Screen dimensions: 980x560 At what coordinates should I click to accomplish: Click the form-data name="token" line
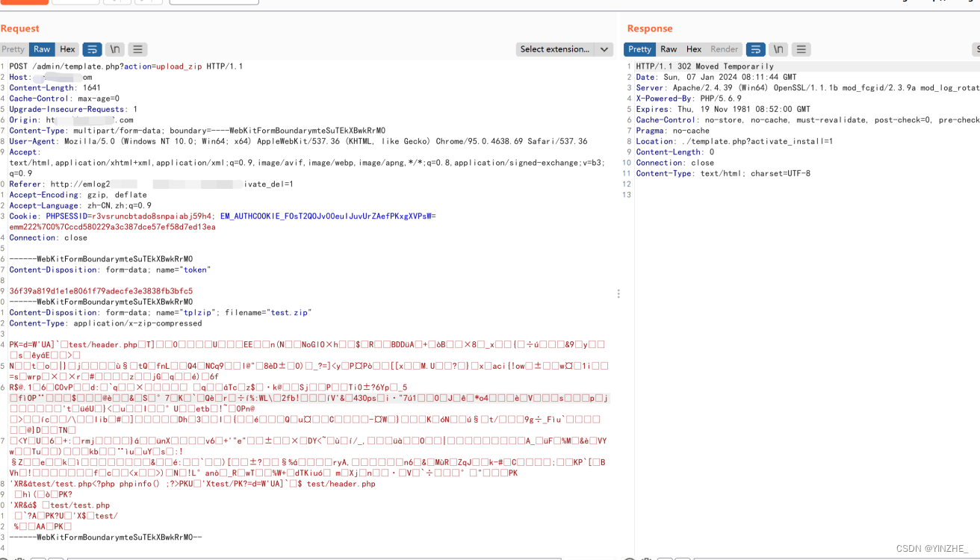110,270
